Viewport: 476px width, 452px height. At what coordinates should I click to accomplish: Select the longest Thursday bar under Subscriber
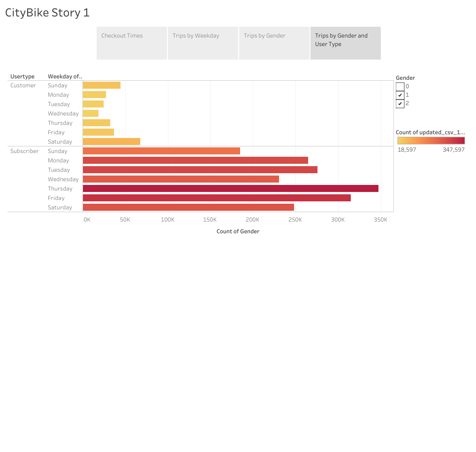(x=230, y=188)
